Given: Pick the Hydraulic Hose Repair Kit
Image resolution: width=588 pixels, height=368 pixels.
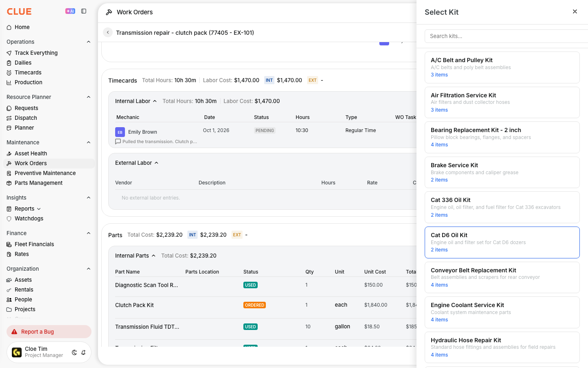Looking at the screenshot, I should 502,347.
